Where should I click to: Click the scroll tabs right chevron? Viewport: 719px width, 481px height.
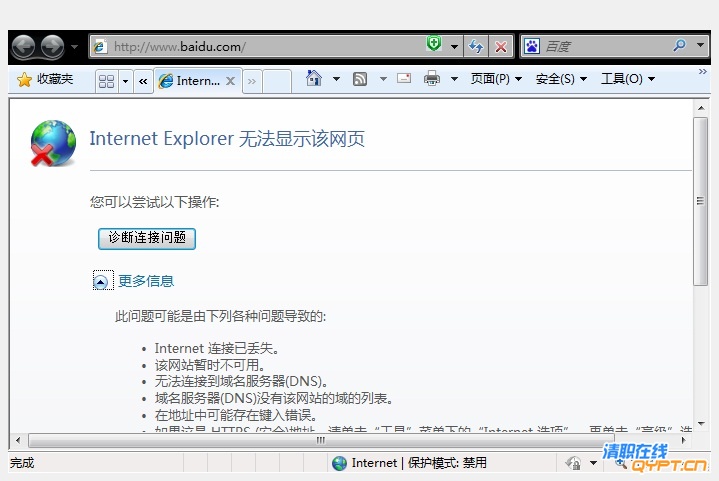(252, 82)
